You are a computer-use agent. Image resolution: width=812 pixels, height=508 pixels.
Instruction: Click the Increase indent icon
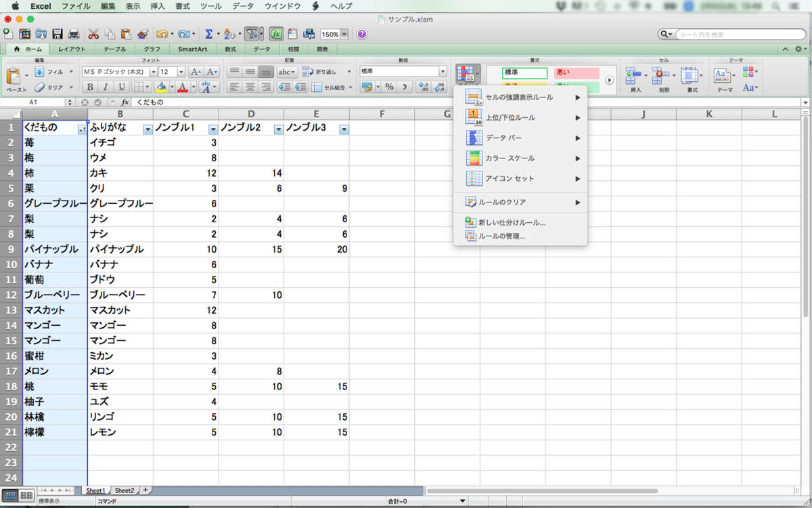(x=300, y=87)
